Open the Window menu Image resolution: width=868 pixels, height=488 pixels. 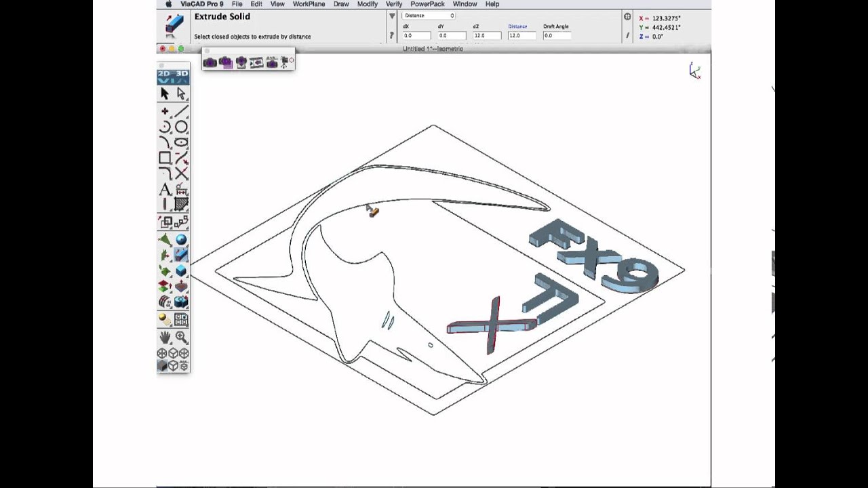pyautogui.click(x=465, y=4)
